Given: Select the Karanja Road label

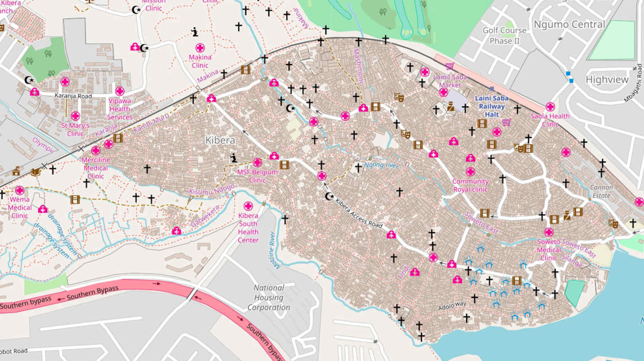Looking at the screenshot, I should coord(73,96).
